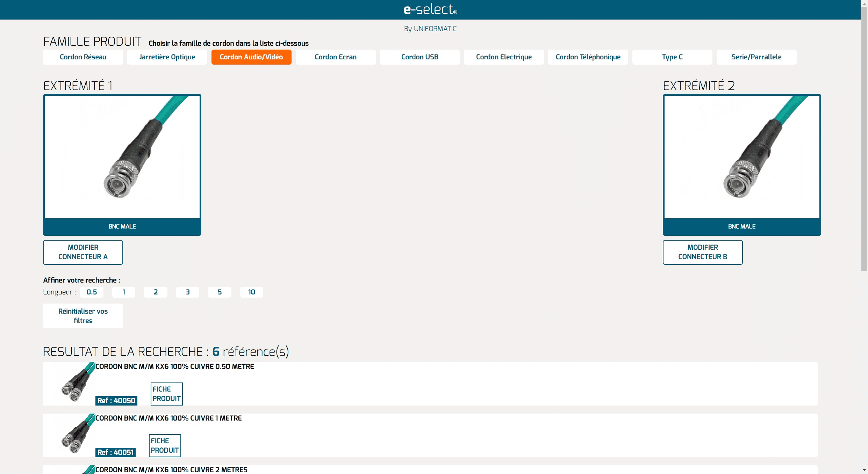This screenshot has width=868, height=474.
Task: Open Fiche Produit for Ref 40051
Action: 165,445
